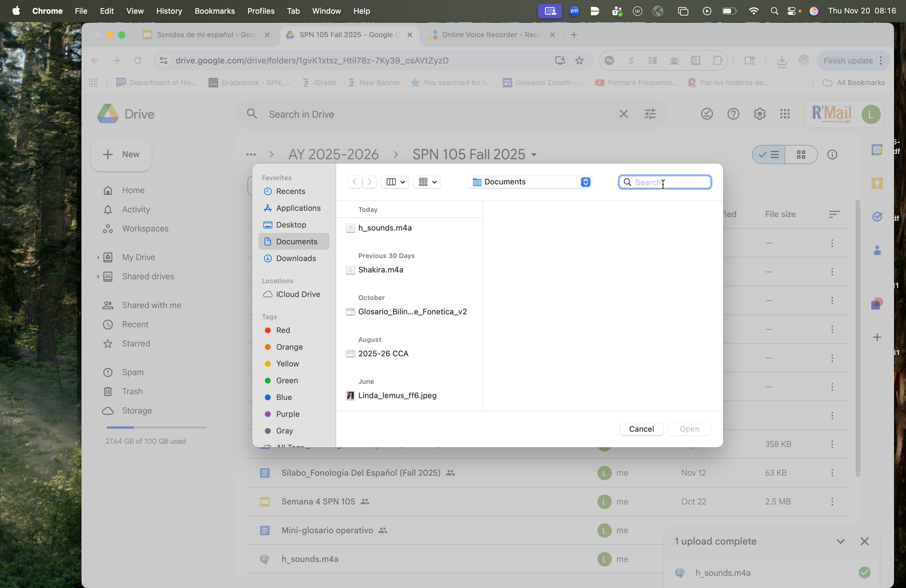Go forward in file dialog

[x=369, y=182]
